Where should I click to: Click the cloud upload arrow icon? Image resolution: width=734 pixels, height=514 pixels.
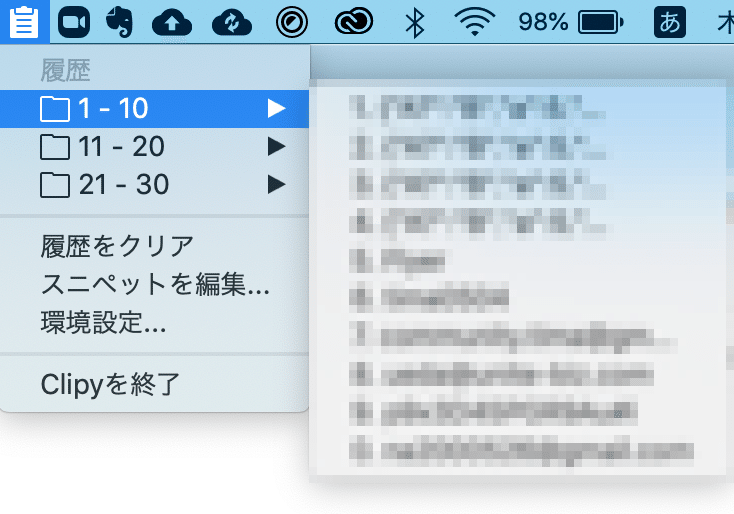(172, 23)
